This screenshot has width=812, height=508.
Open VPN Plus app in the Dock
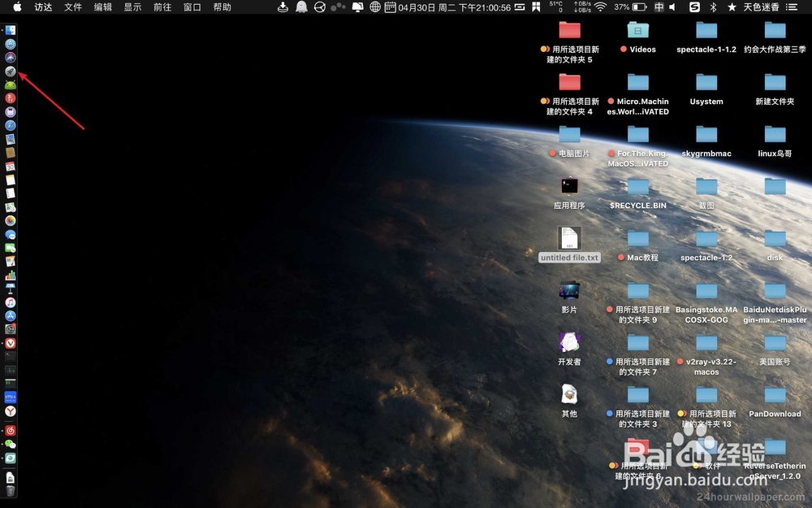pyautogui.click(x=11, y=397)
